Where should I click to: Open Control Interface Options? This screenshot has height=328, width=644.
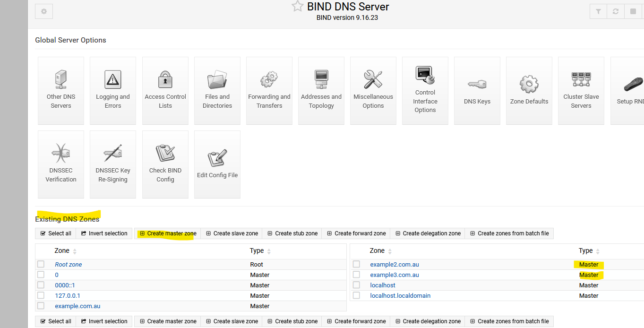425,91
